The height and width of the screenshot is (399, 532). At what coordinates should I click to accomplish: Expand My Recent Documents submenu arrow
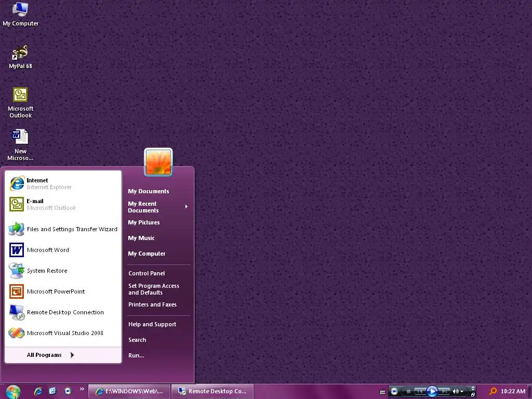[x=187, y=207]
